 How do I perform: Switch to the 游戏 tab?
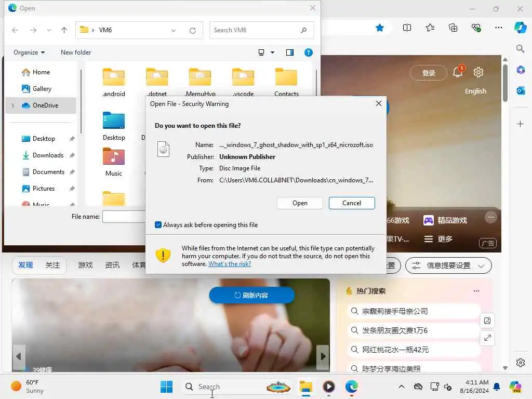click(85, 265)
